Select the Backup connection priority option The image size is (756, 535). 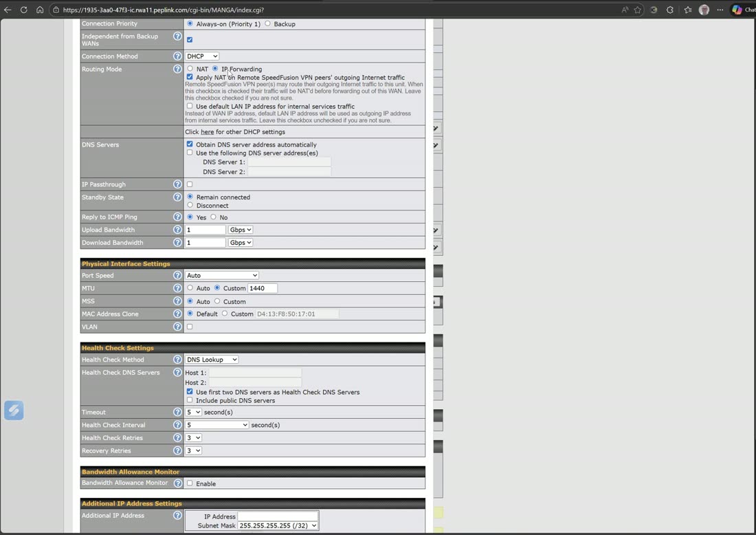coord(267,23)
